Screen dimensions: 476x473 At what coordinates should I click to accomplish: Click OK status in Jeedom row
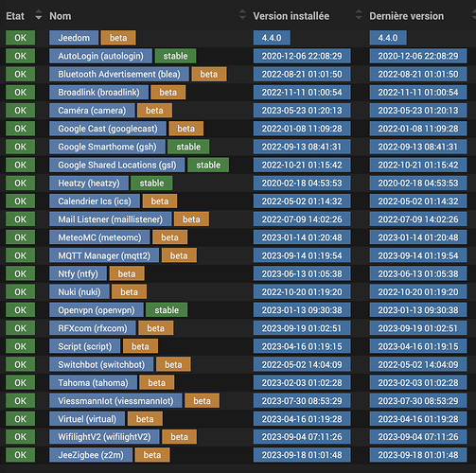(21, 38)
